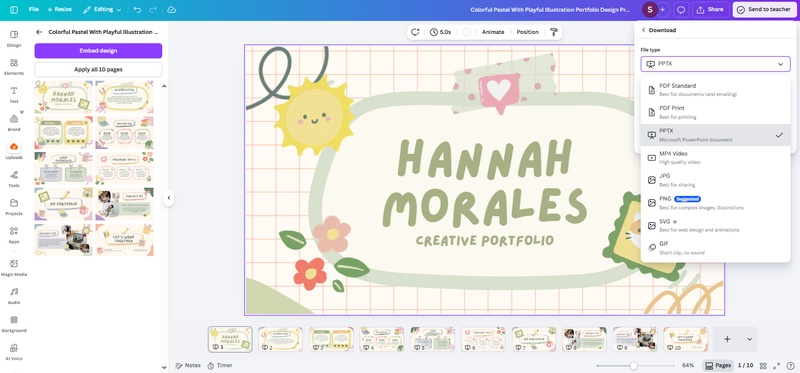This screenshot has width=800, height=373.
Task: Redo the last action
Action: 153,10
